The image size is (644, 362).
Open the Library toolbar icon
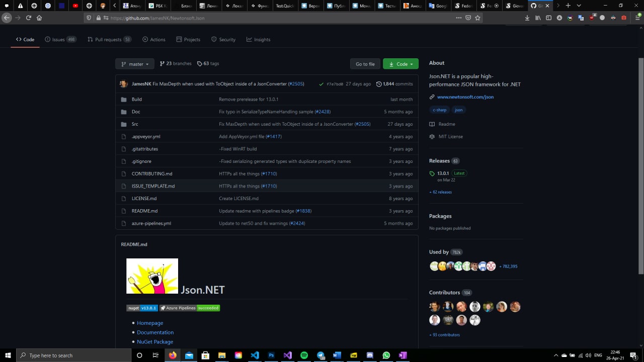coord(538,18)
